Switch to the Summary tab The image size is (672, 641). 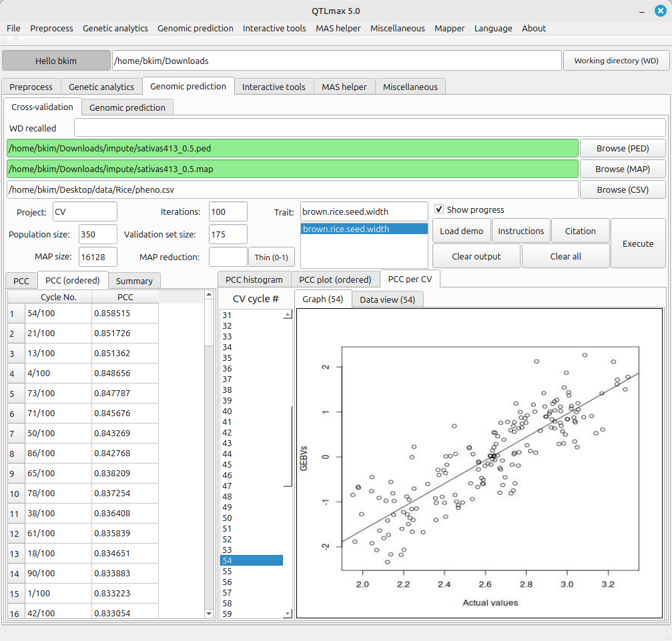click(x=134, y=280)
